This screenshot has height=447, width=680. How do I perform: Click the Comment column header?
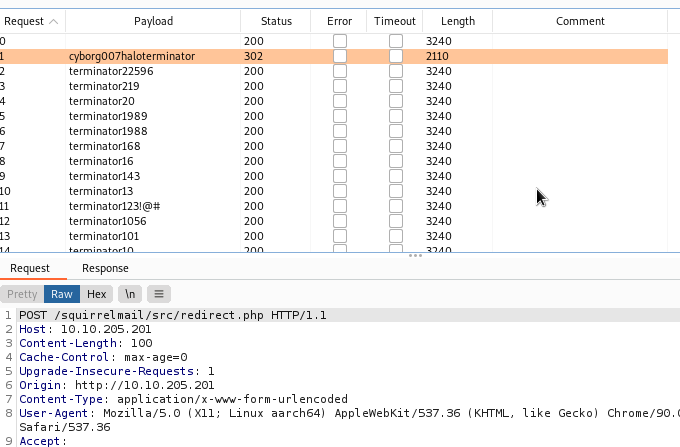tap(580, 21)
